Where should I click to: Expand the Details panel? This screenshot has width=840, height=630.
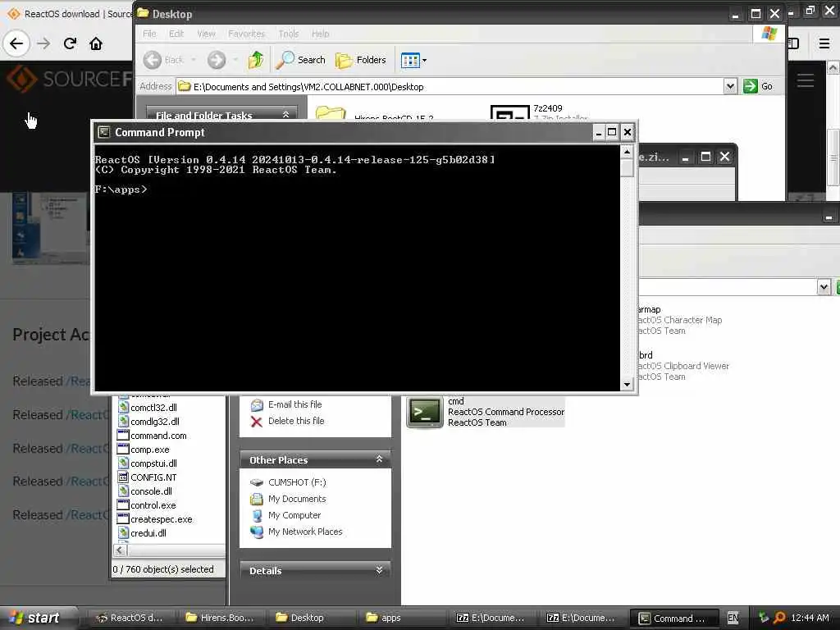coord(379,570)
